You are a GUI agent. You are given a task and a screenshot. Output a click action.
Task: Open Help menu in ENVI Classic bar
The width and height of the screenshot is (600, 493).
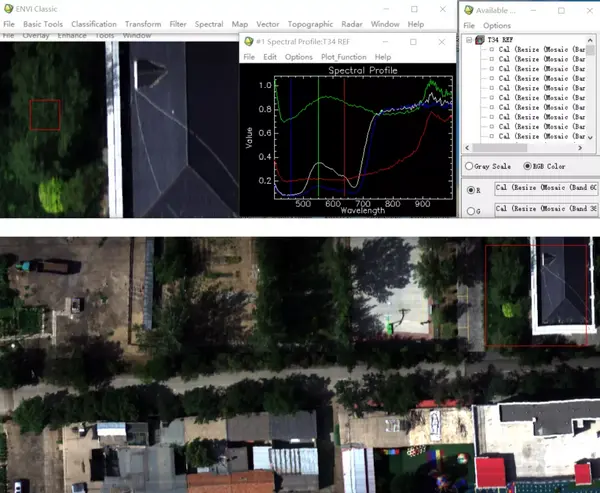click(x=416, y=24)
